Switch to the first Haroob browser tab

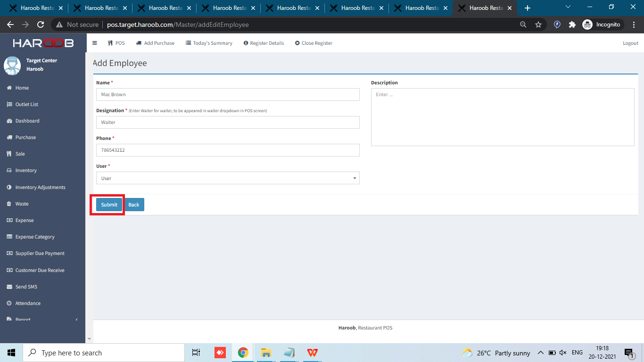click(36, 8)
